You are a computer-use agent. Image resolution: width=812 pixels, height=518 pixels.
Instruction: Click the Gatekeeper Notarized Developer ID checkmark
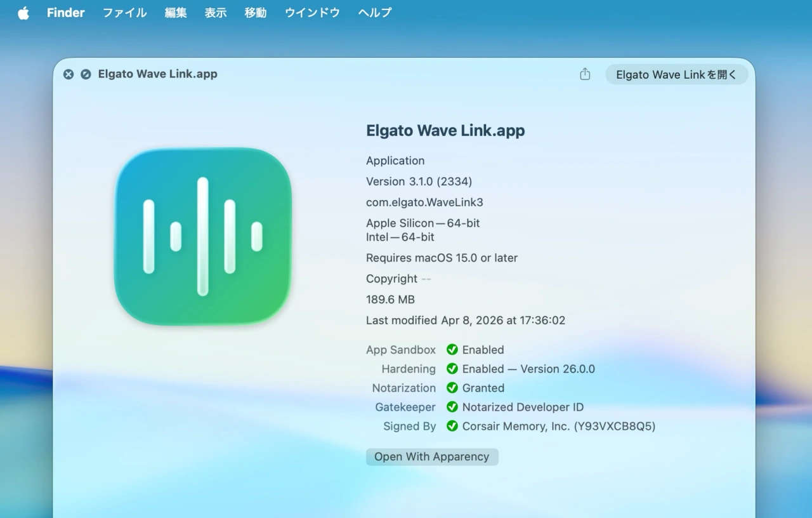pyautogui.click(x=452, y=407)
